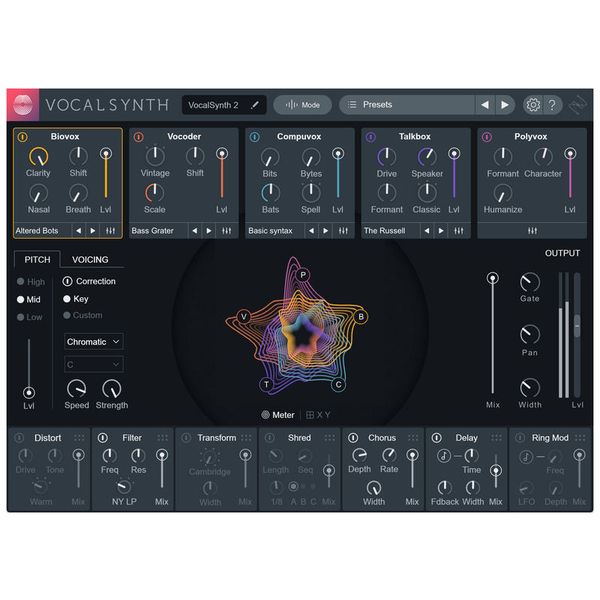
Task: Click the Bass Grater preset name
Action: tap(152, 231)
